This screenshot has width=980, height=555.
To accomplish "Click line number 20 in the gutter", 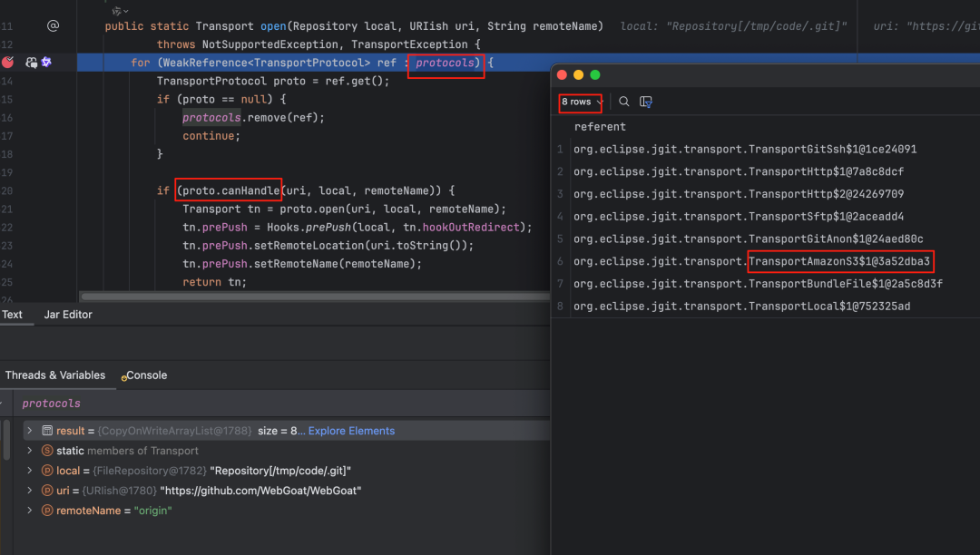I will coord(7,190).
